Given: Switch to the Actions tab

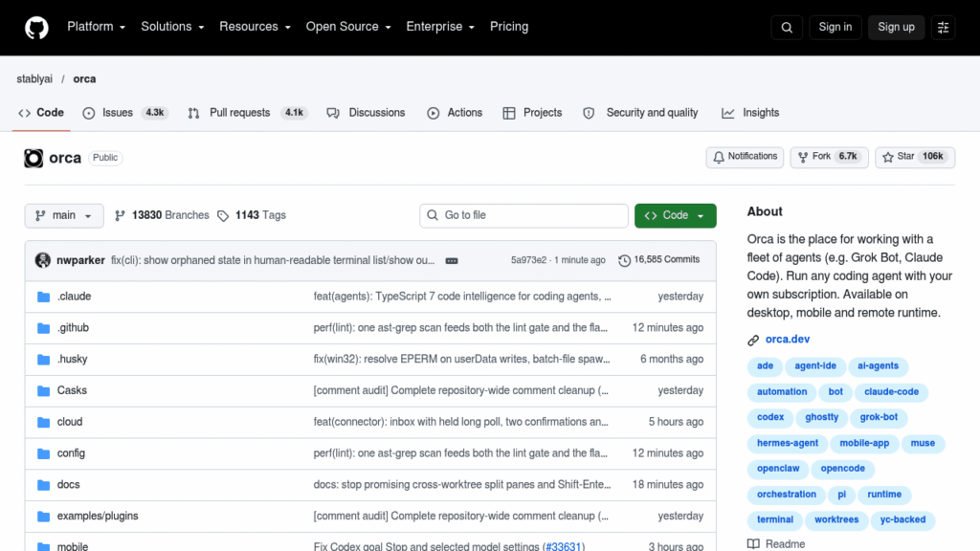Looking at the screenshot, I should (455, 113).
